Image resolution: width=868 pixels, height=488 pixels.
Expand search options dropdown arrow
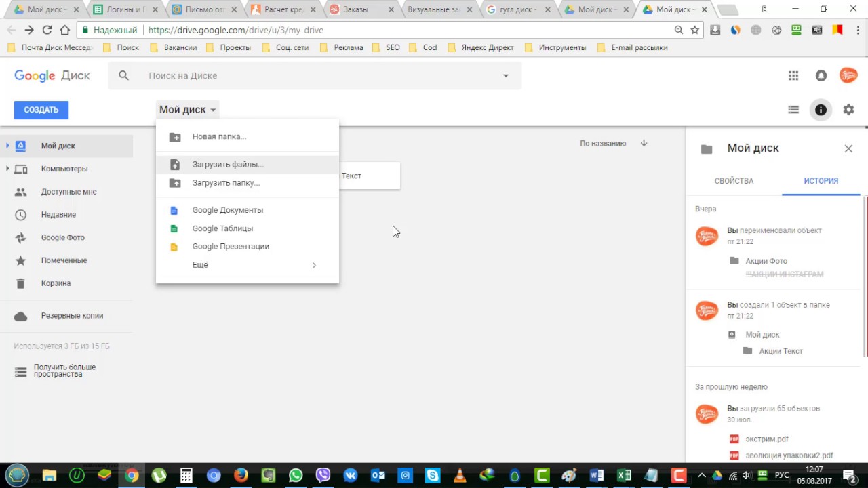[505, 76]
